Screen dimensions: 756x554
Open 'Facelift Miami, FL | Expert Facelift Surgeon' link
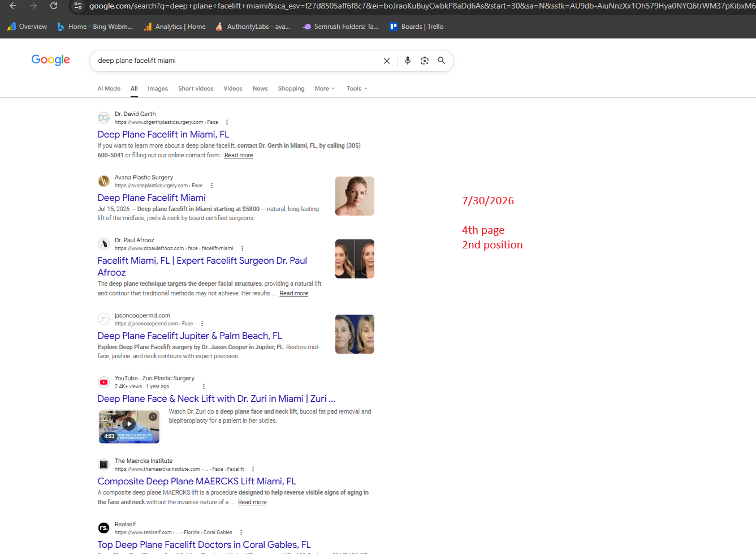[x=202, y=267]
